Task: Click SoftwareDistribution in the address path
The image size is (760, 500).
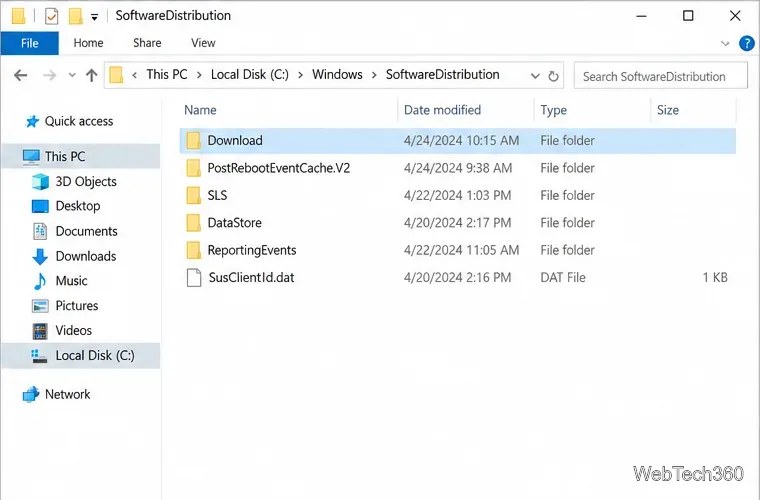Action: point(443,75)
